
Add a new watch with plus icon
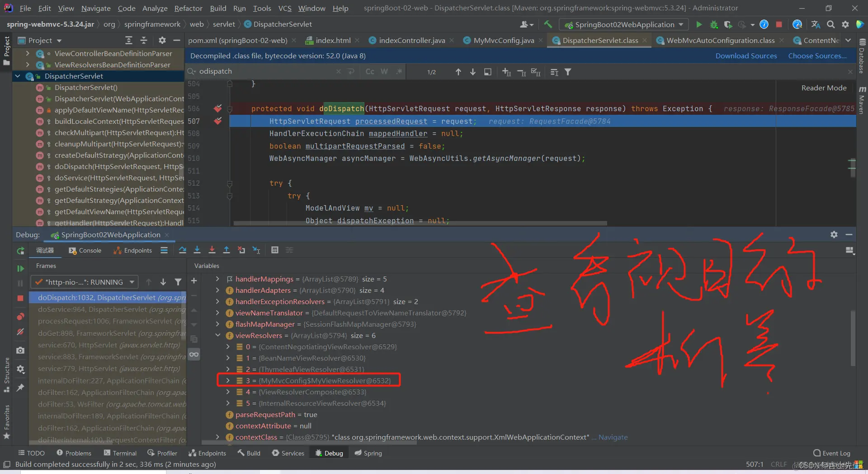point(194,281)
